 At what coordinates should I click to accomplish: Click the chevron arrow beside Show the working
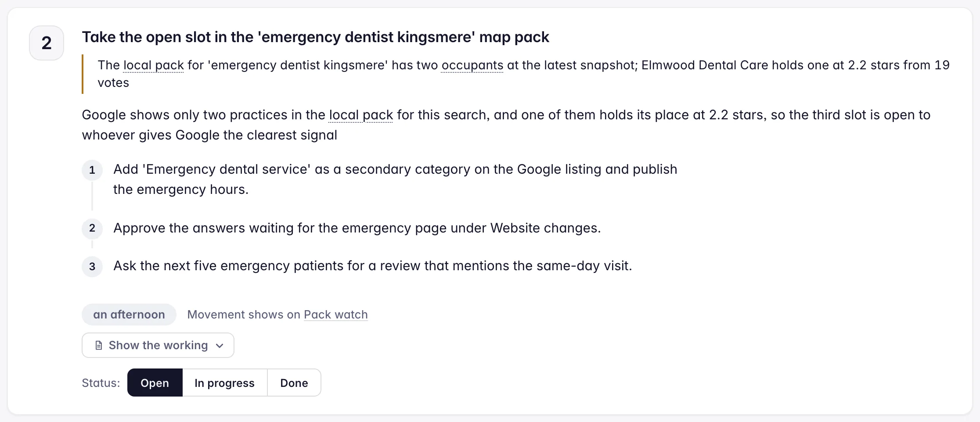(x=220, y=346)
